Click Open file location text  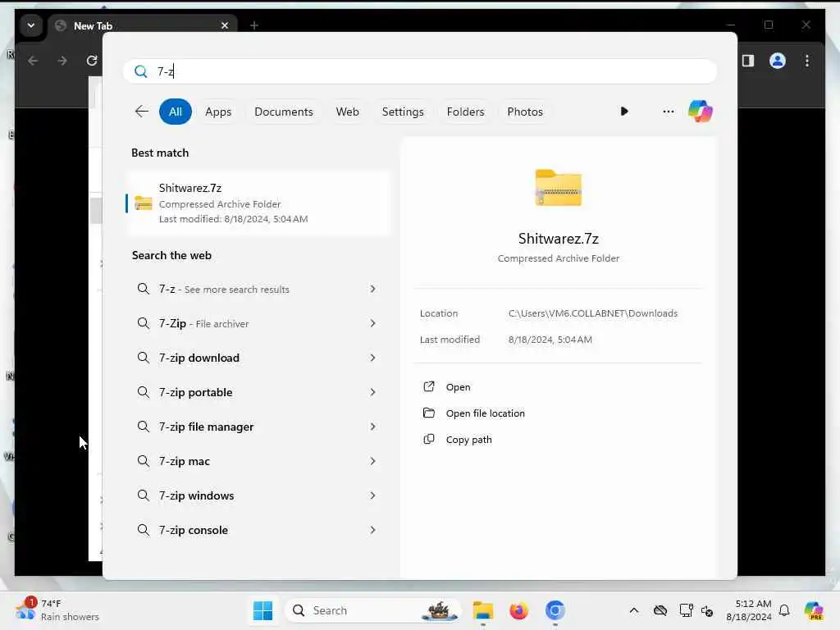pos(486,413)
